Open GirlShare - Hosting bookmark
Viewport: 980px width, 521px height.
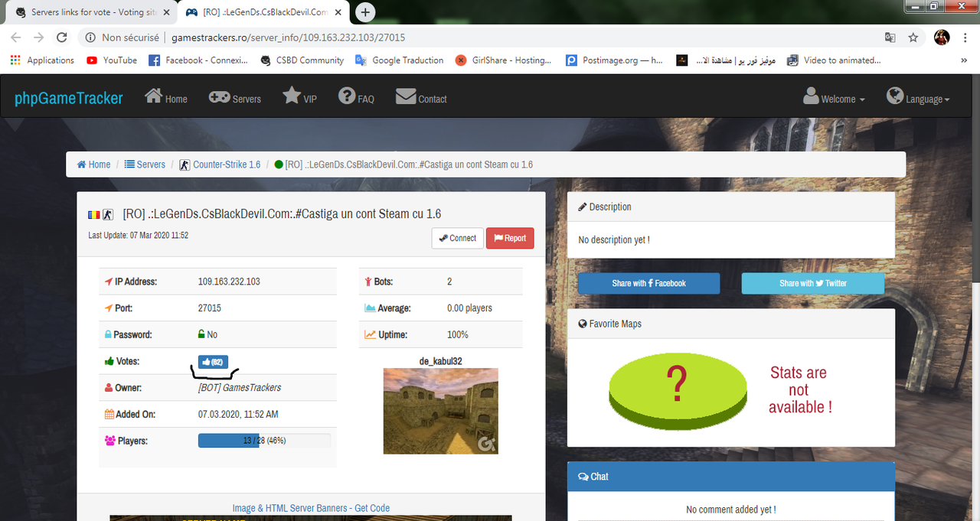pos(503,60)
